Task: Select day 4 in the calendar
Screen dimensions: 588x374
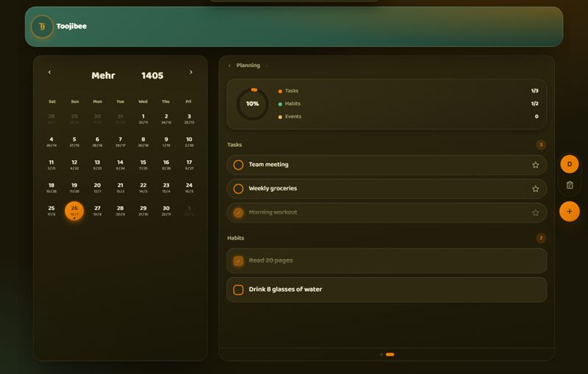Action: tap(51, 142)
